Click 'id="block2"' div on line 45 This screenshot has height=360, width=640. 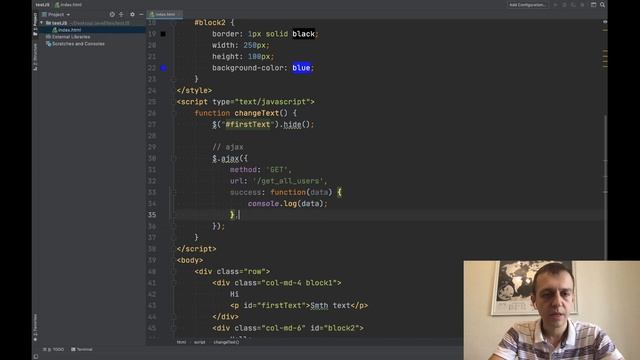[335, 328]
